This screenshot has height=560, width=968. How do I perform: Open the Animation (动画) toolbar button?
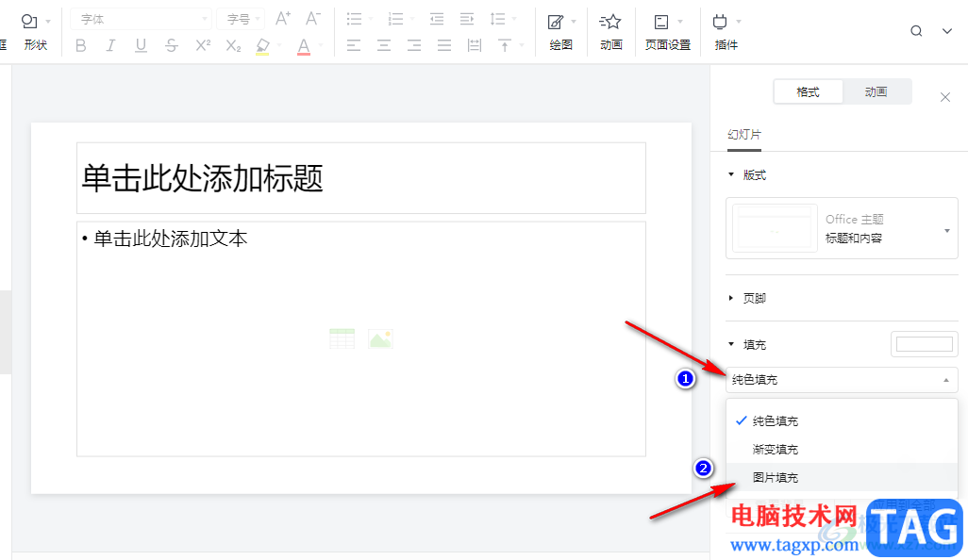point(610,32)
